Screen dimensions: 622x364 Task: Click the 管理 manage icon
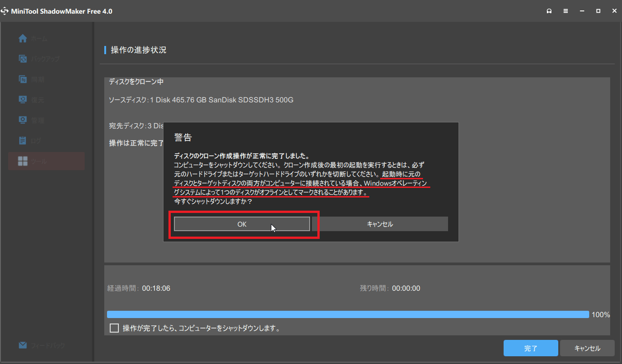click(x=23, y=120)
